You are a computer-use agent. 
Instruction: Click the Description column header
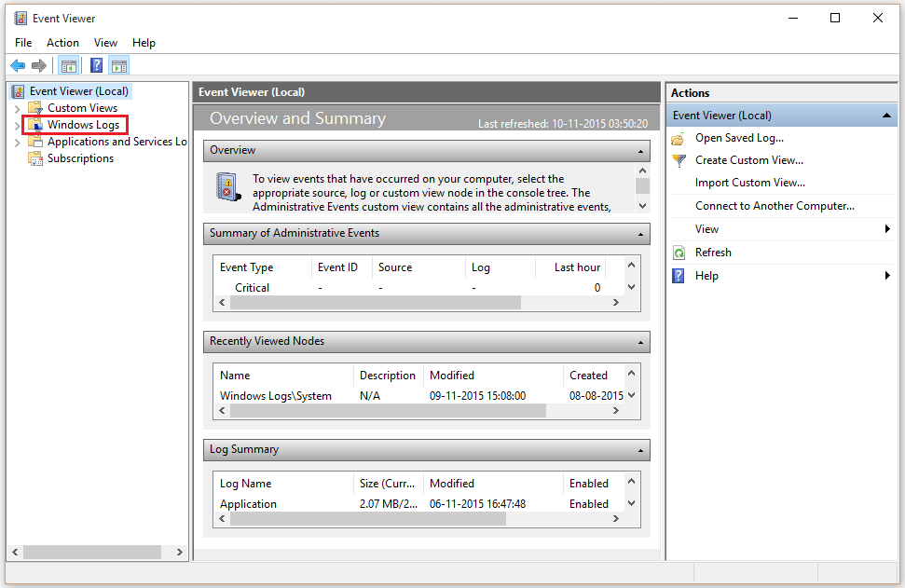click(x=388, y=376)
